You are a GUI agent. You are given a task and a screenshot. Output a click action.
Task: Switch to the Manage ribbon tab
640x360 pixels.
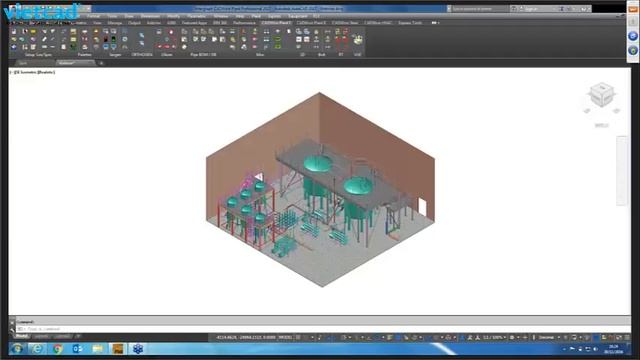(115, 22)
